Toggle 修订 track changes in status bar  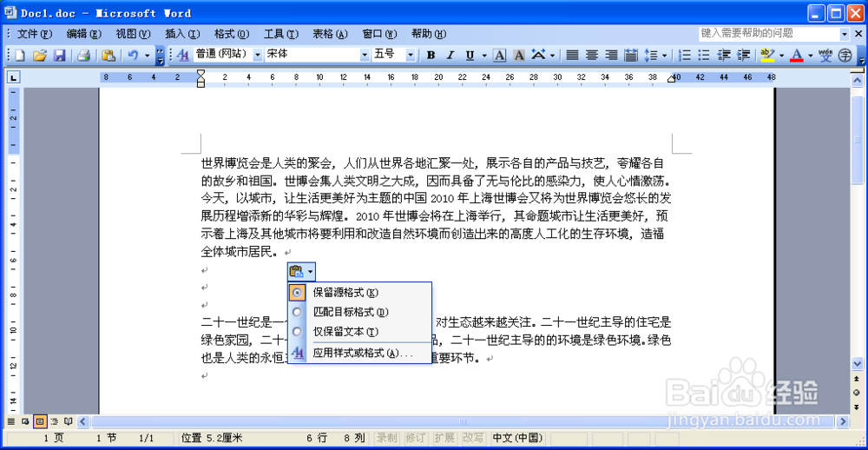tap(415, 439)
